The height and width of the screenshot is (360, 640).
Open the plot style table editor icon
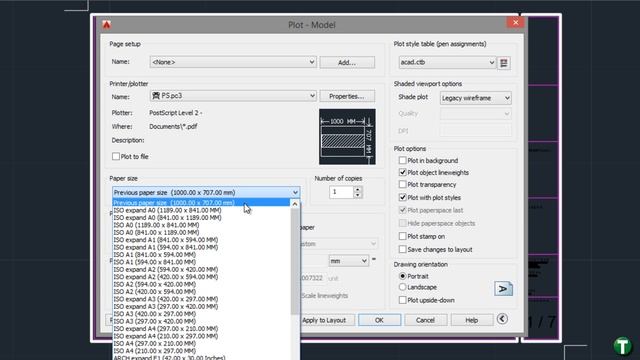(504, 63)
